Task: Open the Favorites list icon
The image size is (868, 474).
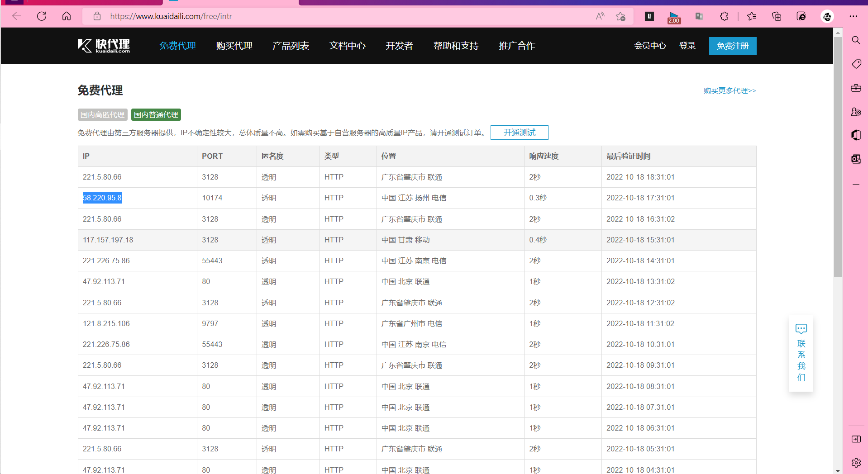Action: (x=752, y=16)
